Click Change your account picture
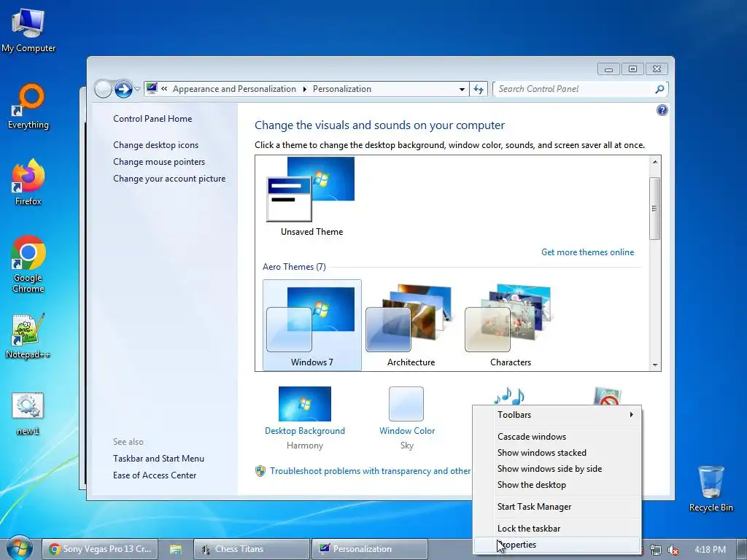The height and width of the screenshot is (560, 747). click(x=169, y=179)
